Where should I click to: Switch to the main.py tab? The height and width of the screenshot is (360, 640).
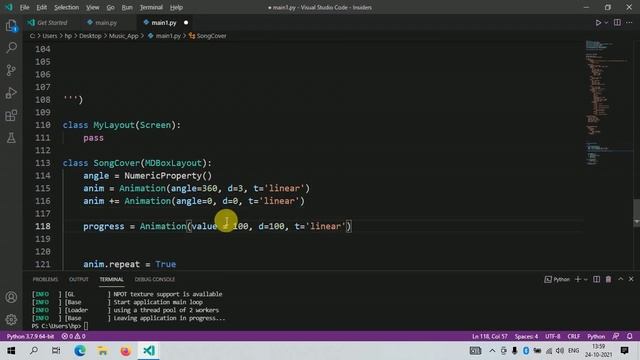tap(106, 23)
